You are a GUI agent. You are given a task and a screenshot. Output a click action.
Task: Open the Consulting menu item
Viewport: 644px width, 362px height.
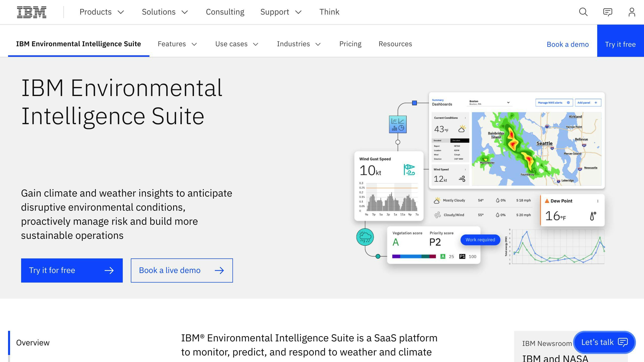pyautogui.click(x=225, y=12)
